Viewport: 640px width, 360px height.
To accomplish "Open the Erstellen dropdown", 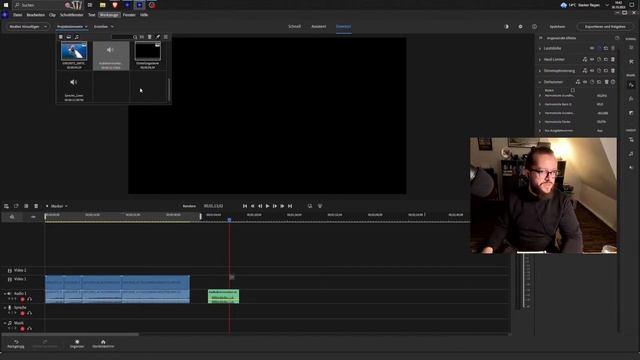I will (x=104, y=27).
